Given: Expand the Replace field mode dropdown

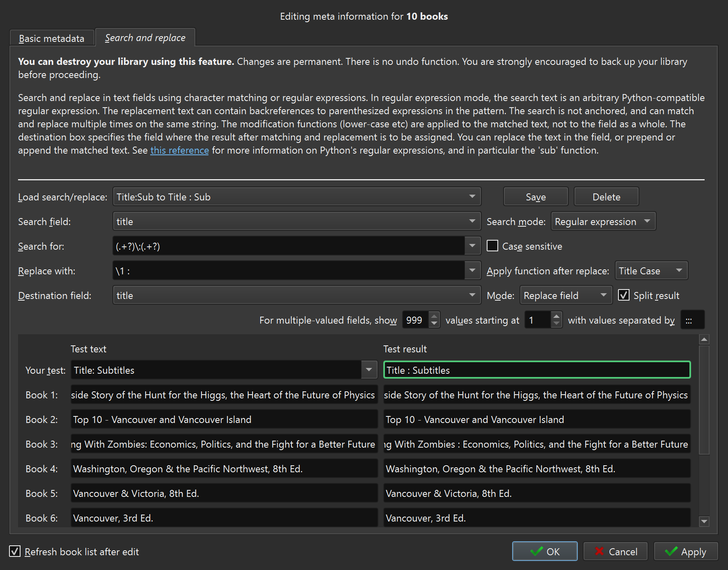Looking at the screenshot, I should pyautogui.click(x=565, y=296).
